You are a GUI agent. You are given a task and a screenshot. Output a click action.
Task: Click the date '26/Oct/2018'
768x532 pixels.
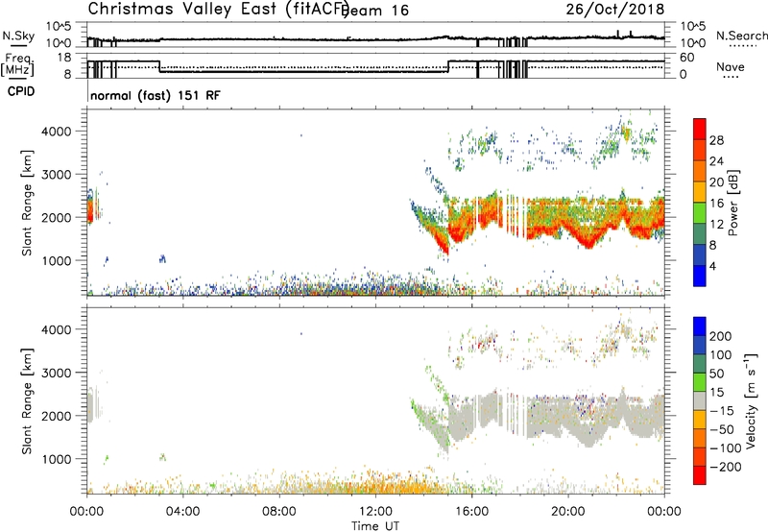[615, 9]
